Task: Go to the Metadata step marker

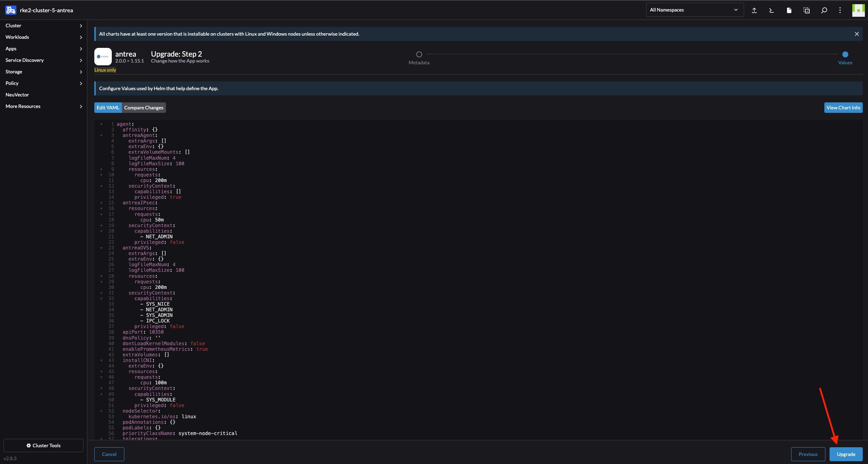Action: point(419,54)
